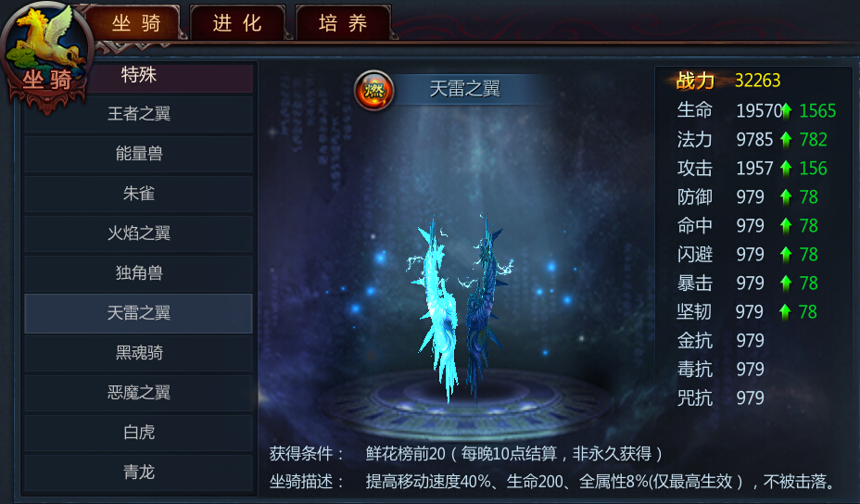The width and height of the screenshot is (860, 504).
Task: Click the green up arrow beside 攻击
Action: coord(786,169)
